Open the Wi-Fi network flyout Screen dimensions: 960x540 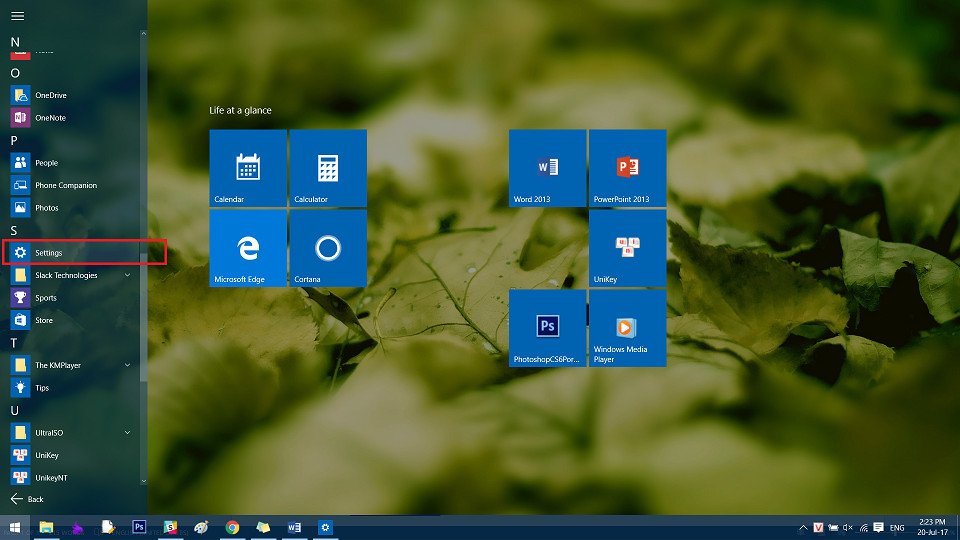click(863, 528)
